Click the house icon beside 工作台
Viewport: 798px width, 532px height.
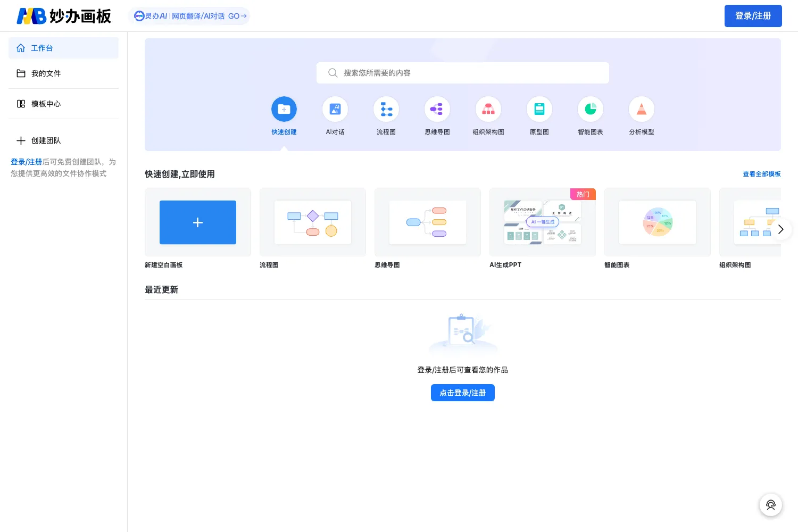pyautogui.click(x=21, y=48)
